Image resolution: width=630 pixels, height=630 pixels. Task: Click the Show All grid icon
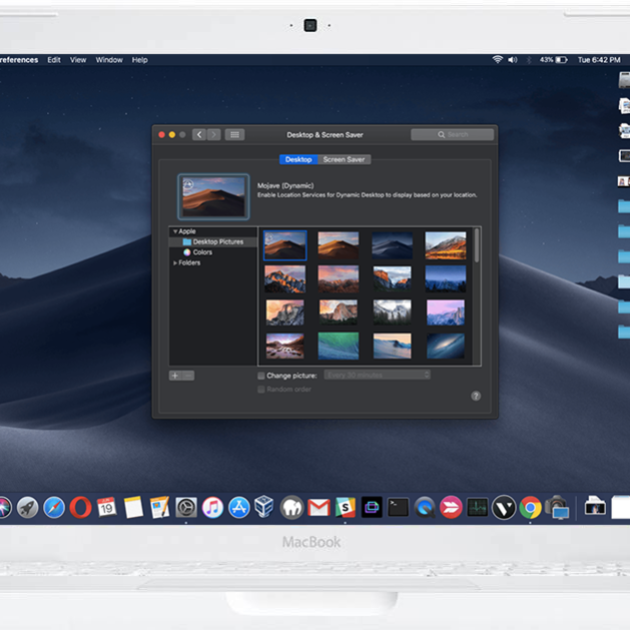point(234,134)
